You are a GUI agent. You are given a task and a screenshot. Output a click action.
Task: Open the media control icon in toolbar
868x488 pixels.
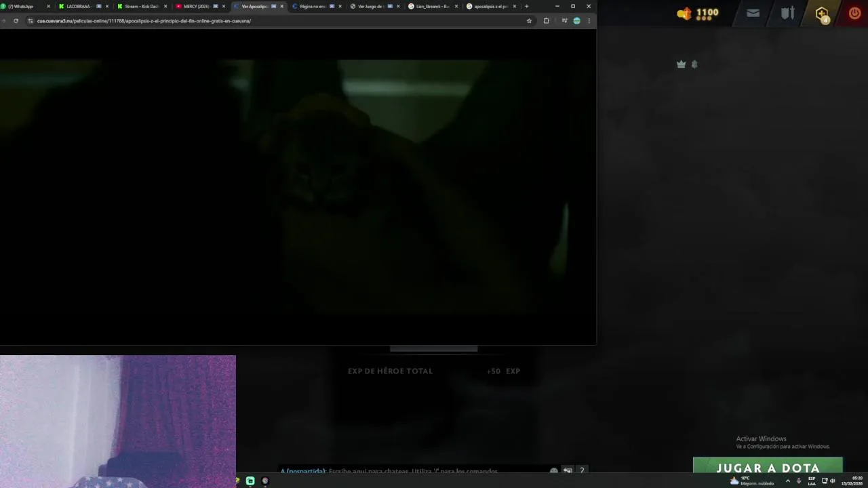(564, 21)
